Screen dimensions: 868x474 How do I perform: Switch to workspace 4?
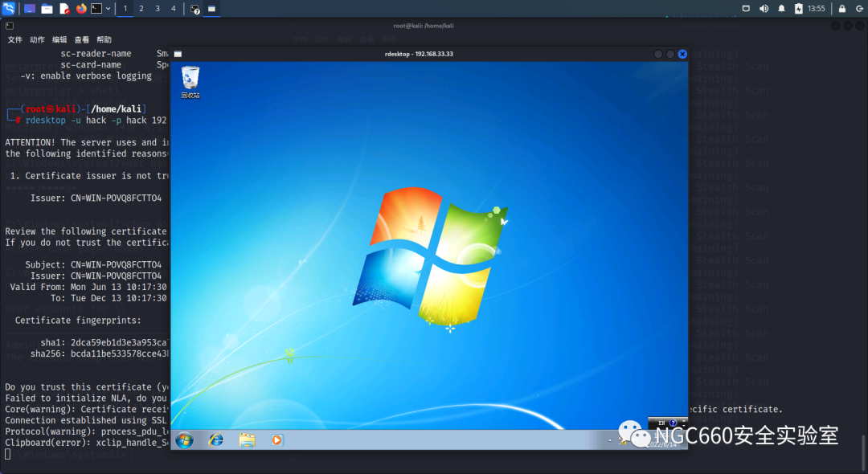pyautogui.click(x=174, y=8)
